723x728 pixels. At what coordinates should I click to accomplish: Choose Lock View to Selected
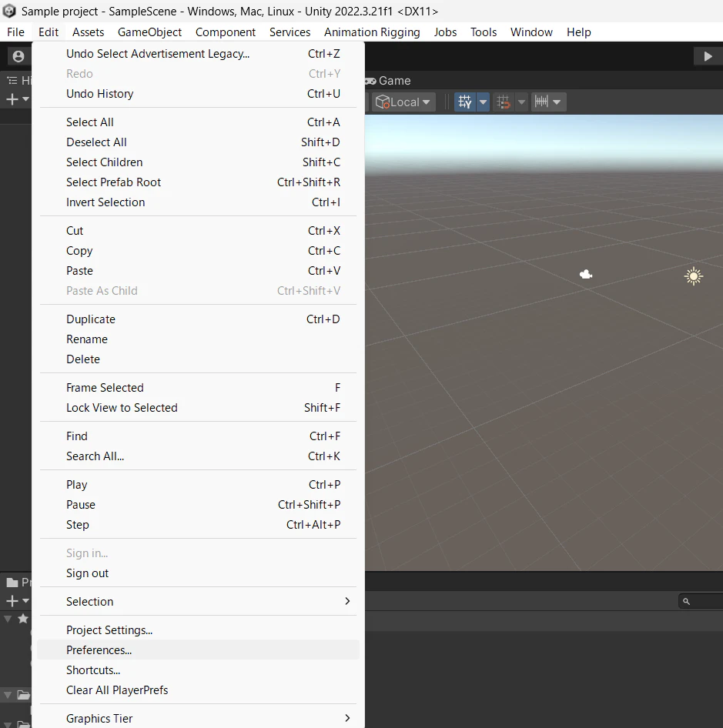pos(198,408)
